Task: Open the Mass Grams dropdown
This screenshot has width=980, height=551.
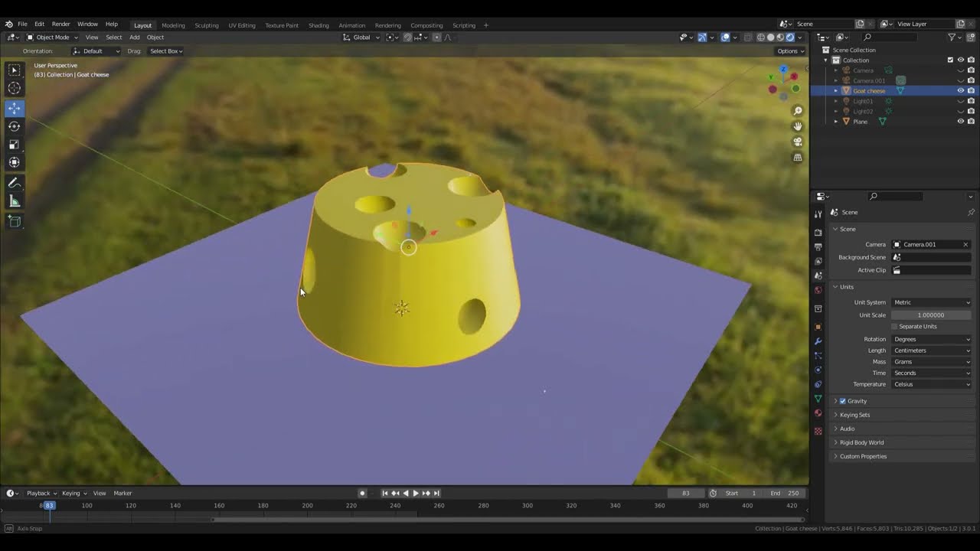Action: pyautogui.click(x=931, y=362)
